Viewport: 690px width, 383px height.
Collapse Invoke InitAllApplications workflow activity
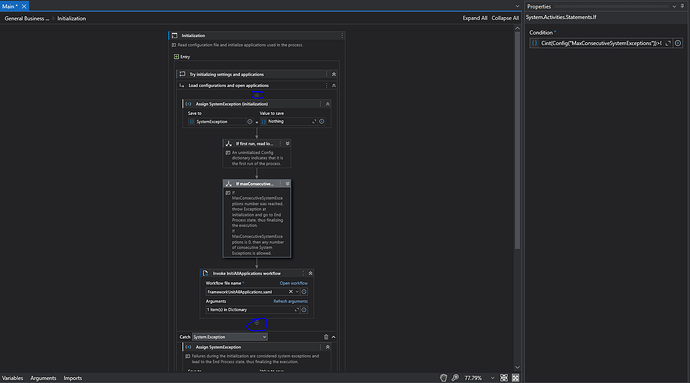pyautogui.click(x=310, y=273)
